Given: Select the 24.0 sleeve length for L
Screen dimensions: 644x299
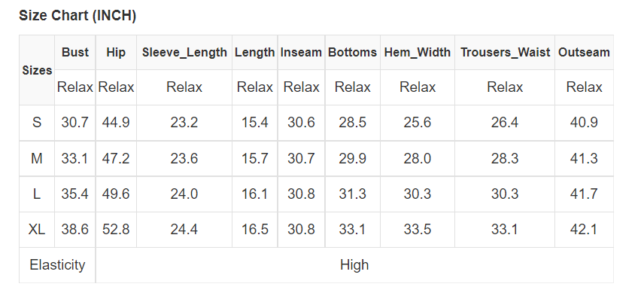Looking at the screenshot, I should point(184,194).
